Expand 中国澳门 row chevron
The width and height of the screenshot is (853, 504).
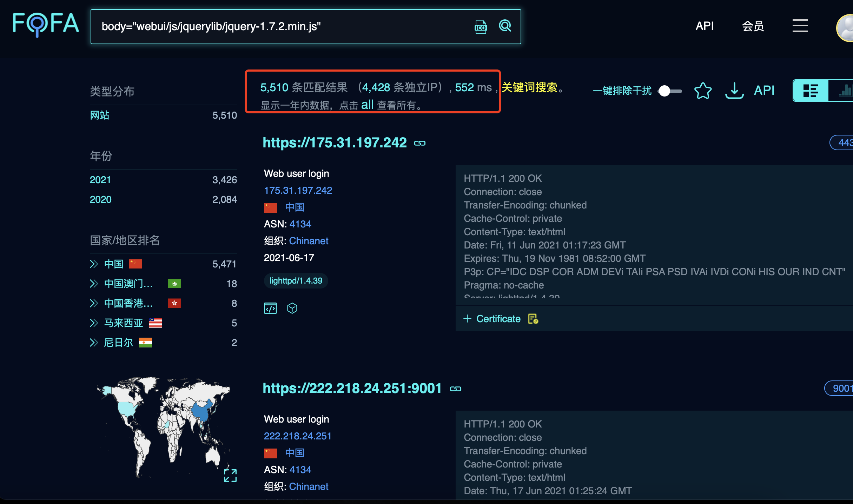point(93,284)
